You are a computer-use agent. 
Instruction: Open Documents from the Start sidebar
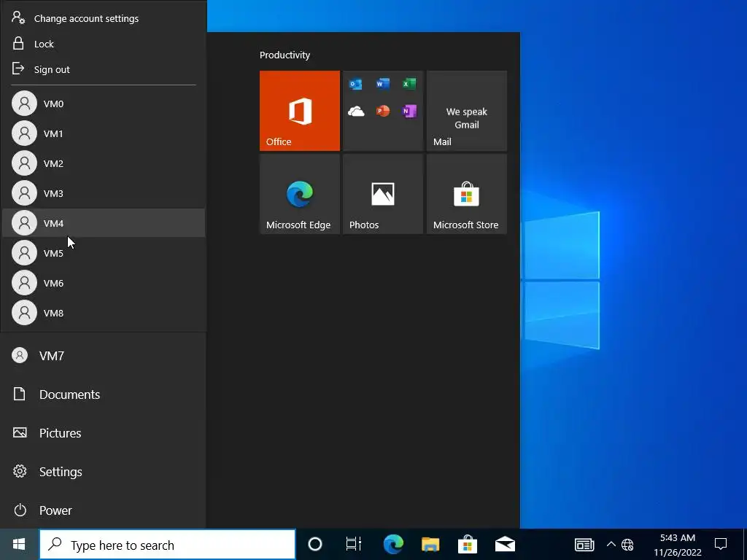[103, 394]
